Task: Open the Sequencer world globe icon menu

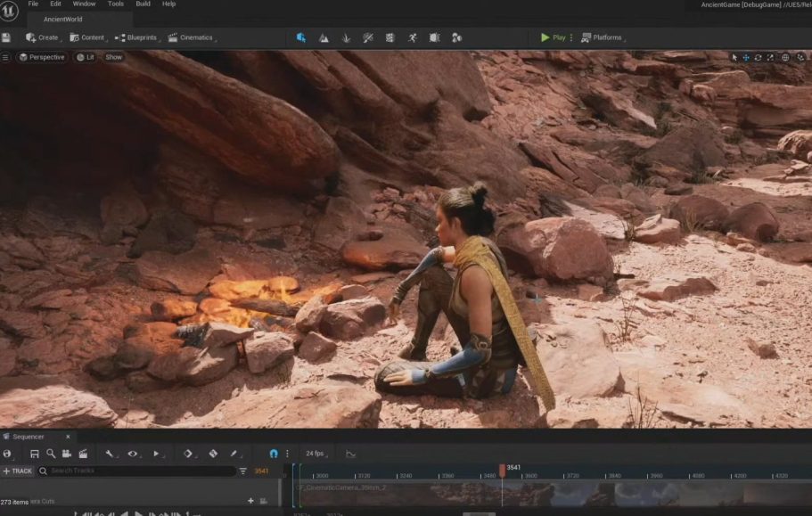Action: tap(7, 454)
